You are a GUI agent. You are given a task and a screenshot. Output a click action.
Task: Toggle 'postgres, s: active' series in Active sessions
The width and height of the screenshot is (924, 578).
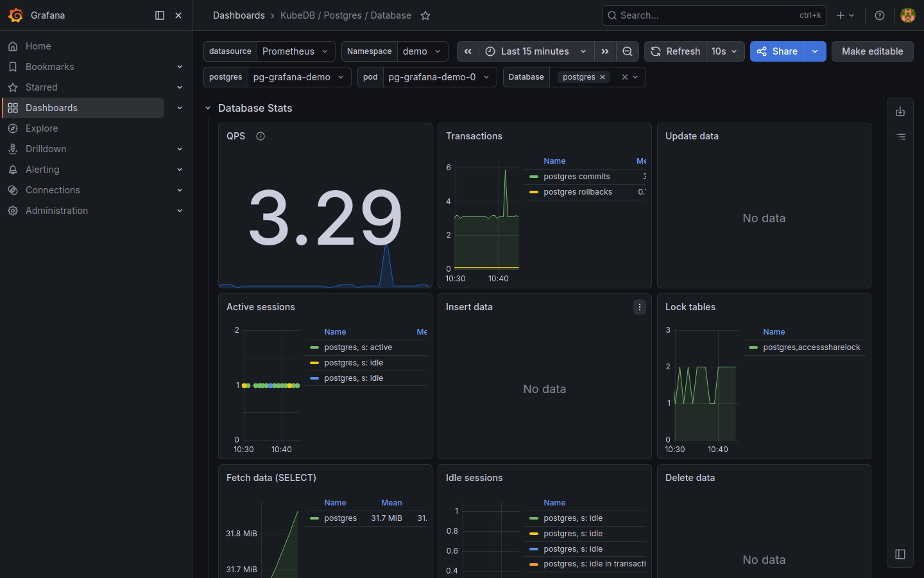coord(358,347)
